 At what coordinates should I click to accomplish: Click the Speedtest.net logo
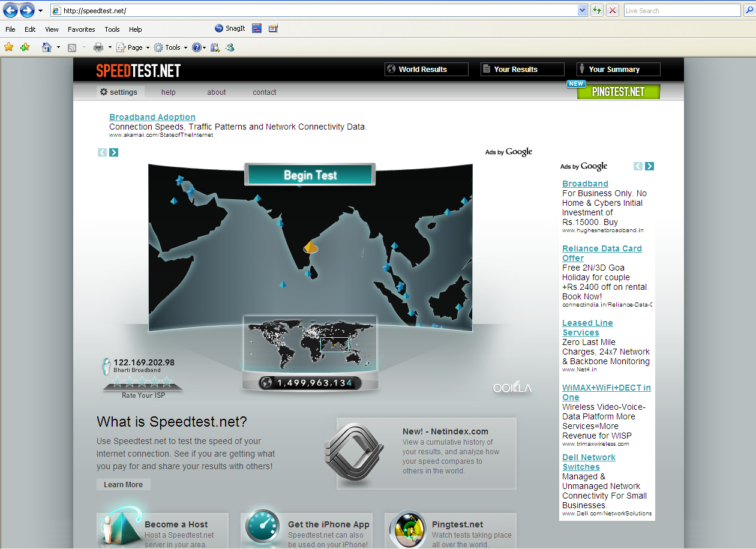click(x=138, y=70)
